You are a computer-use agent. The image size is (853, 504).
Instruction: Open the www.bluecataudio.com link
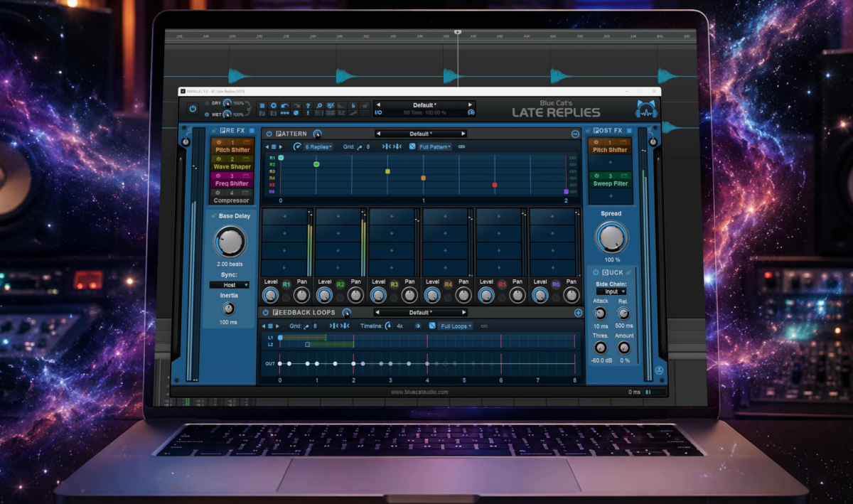coord(419,392)
